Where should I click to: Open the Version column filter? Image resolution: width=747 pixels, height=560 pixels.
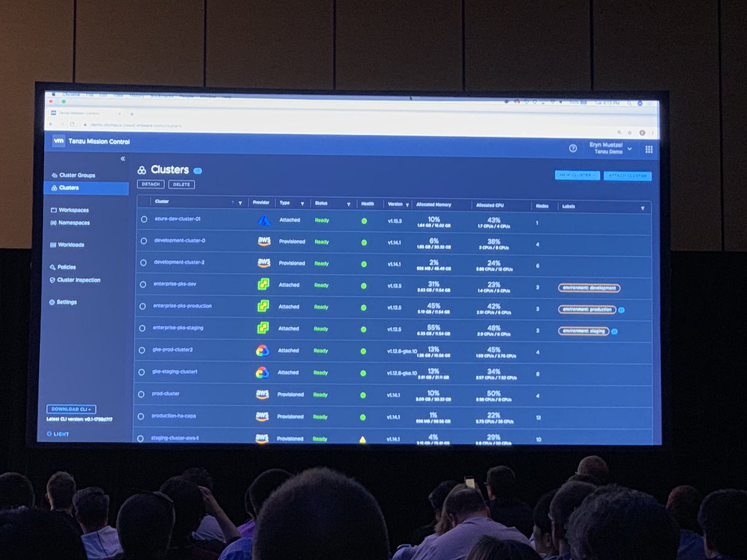[x=408, y=205]
